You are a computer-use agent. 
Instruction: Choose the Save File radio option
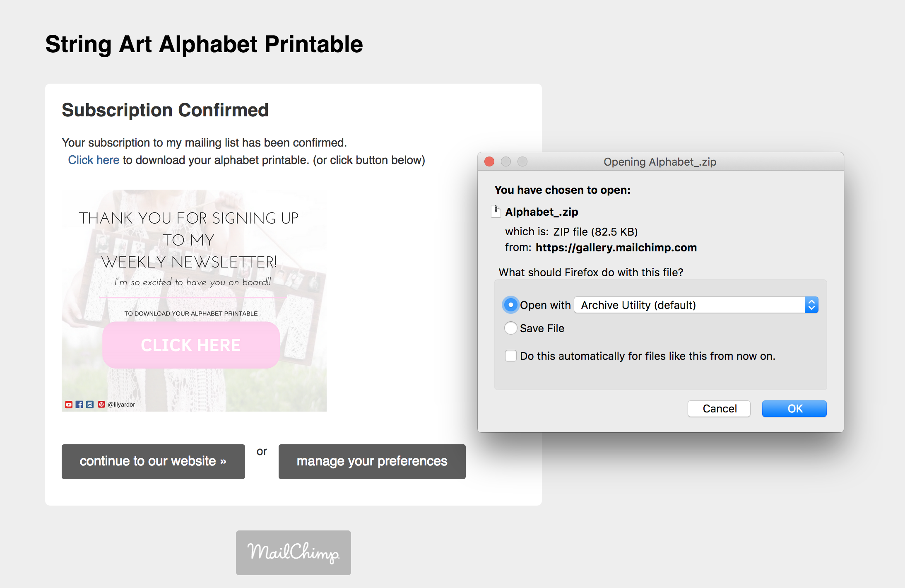(x=510, y=328)
